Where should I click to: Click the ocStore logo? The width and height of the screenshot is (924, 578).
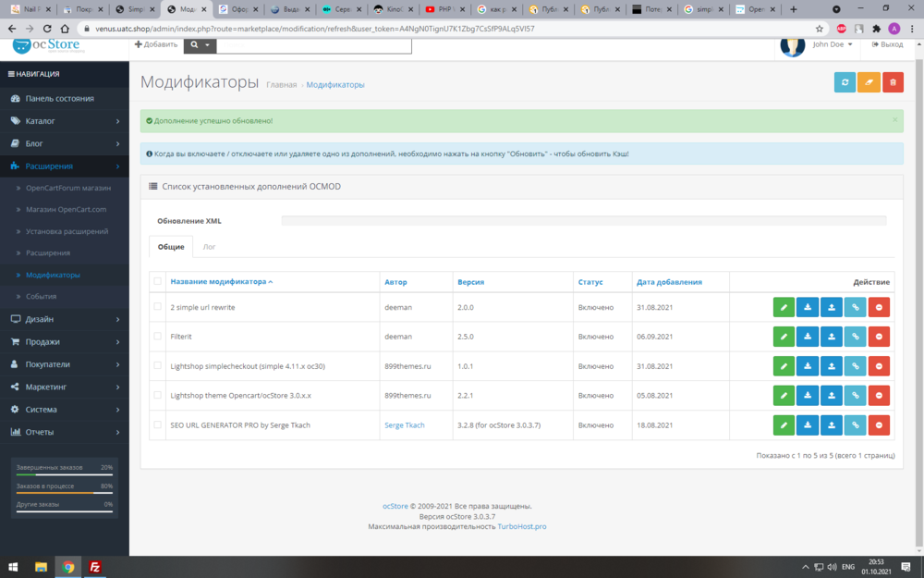46,44
